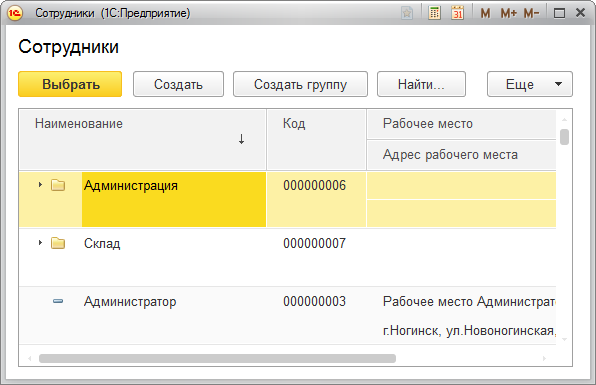Select the Администратор row name
This screenshot has height=385, width=596.
click(x=130, y=302)
